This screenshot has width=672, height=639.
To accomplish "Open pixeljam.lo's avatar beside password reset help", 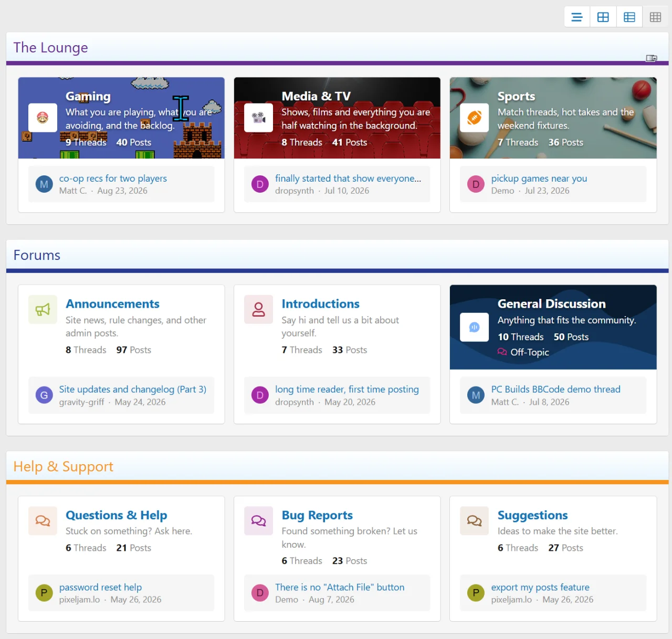I will (x=44, y=593).
